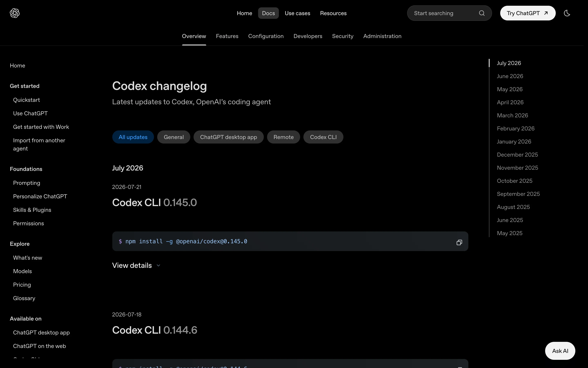588x368 pixels.
Task: Open the Home top navigation item
Action: point(244,13)
